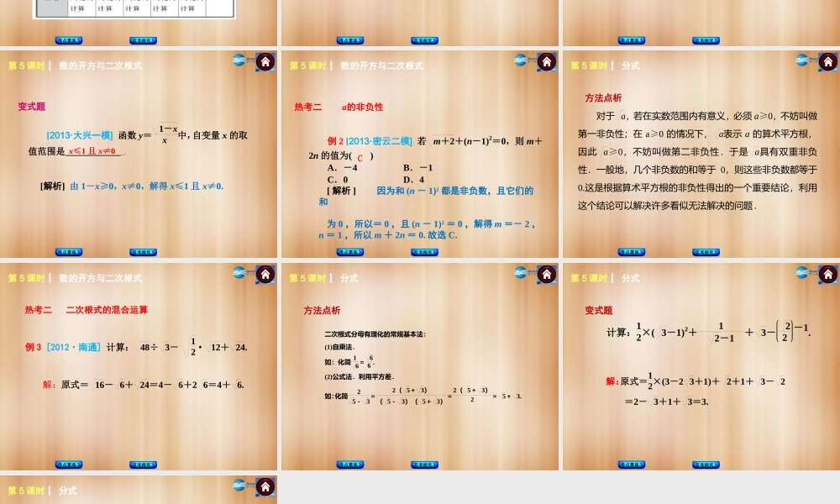This screenshot has width=840, height=504.
Task: Click the right blue button on the a的非负性 slide
Action: [x=424, y=252]
